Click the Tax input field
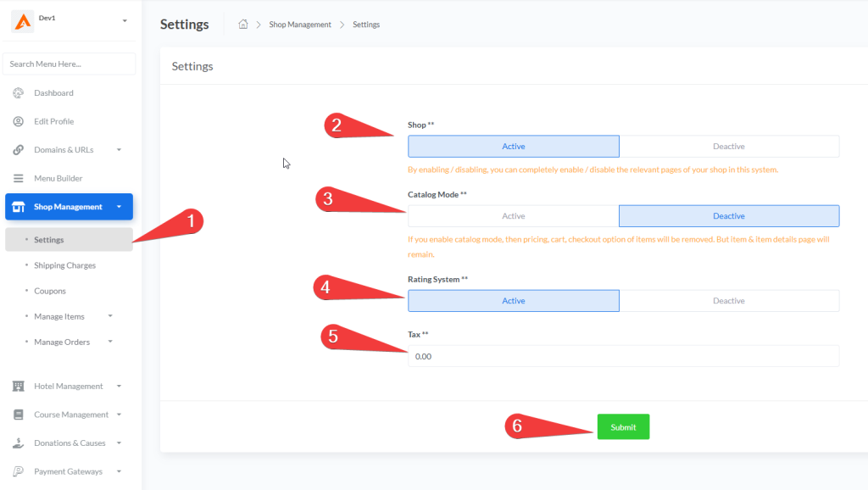The width and height of the screenshot is (868, 490). [x=623, y=356]
